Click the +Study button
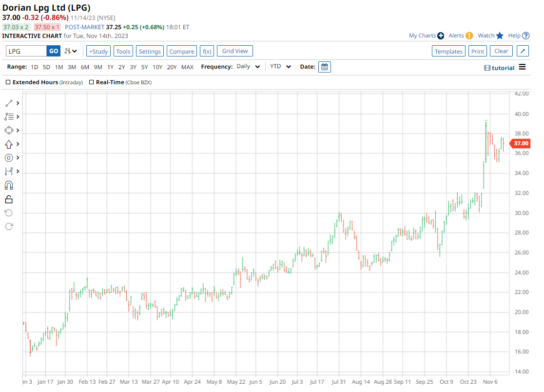544x392 pixels. coord(98,51)
